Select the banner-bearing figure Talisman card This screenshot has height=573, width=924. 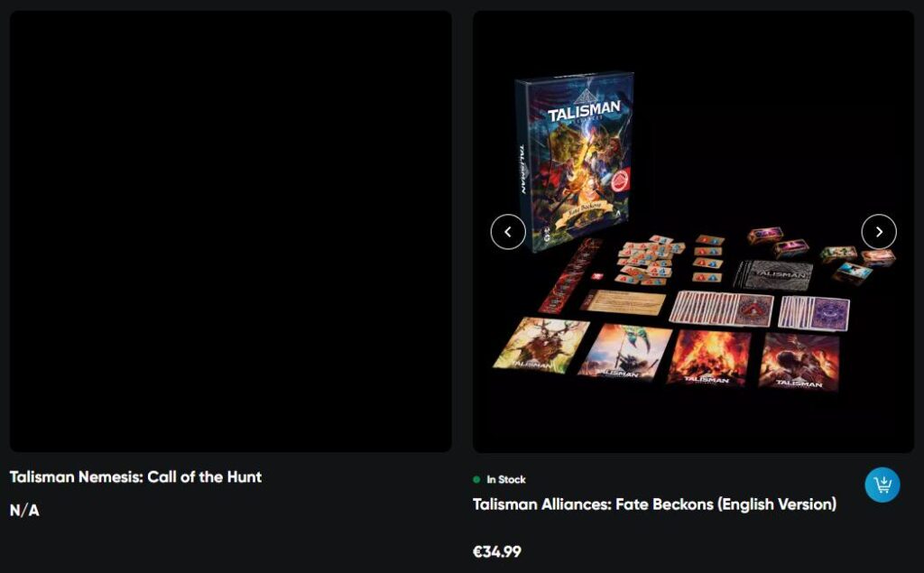(626, 352)
